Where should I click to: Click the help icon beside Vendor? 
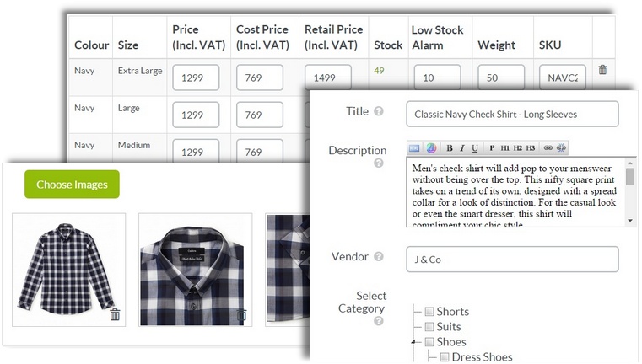pos(379,257)
